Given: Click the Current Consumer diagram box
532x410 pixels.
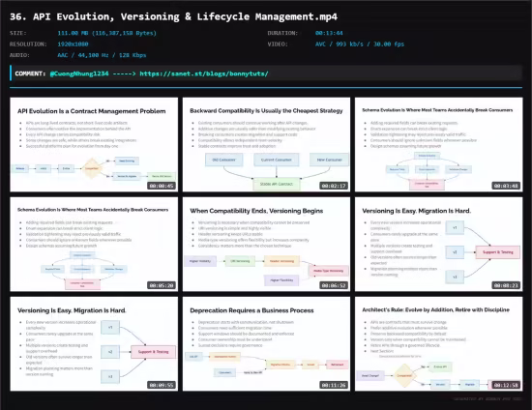Looking at the screenshot, I should coord(277,160).
